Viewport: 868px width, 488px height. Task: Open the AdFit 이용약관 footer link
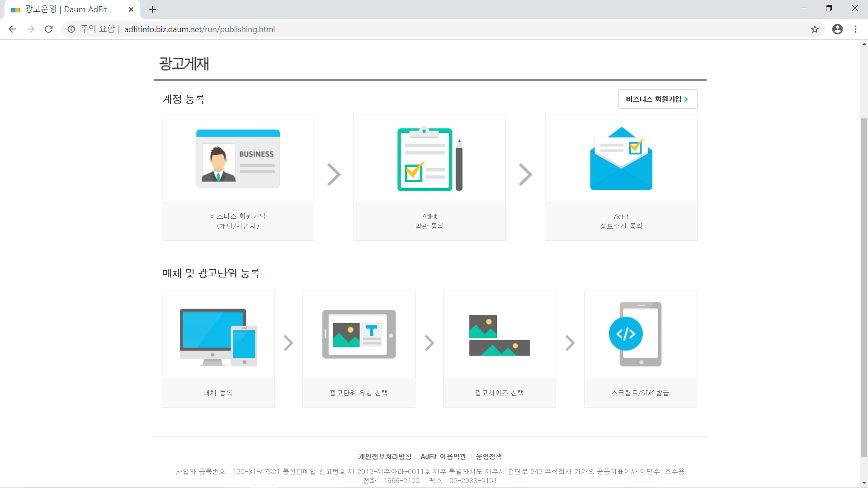click(x=443, y=457)
